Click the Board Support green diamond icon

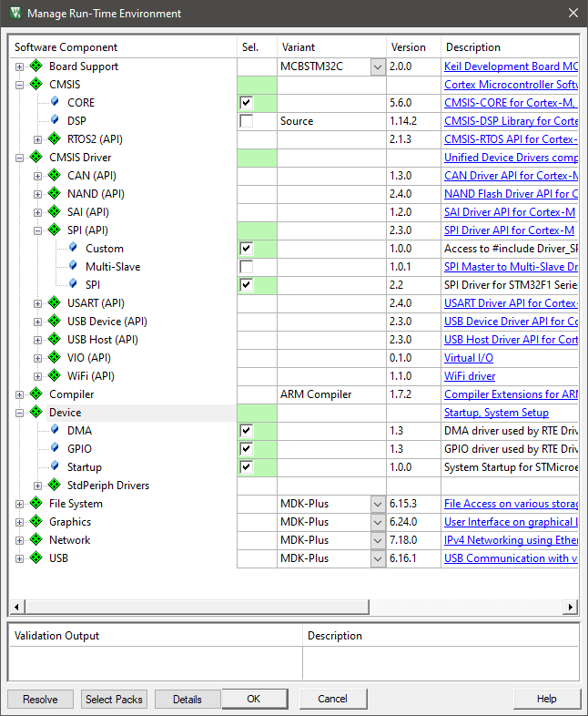tap(36, 66)
